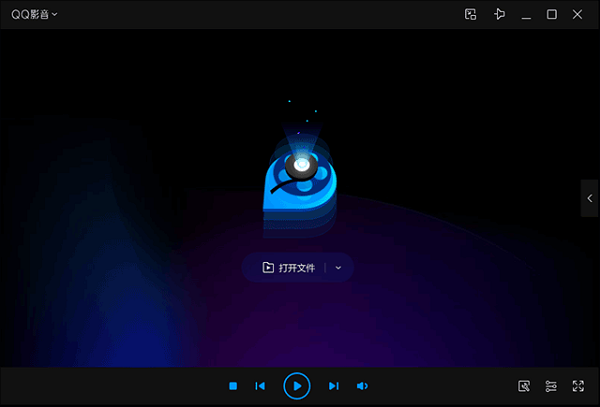Screen dimensions: 600x407
Task: Click the empty title bar area
Action: (260, 15)
